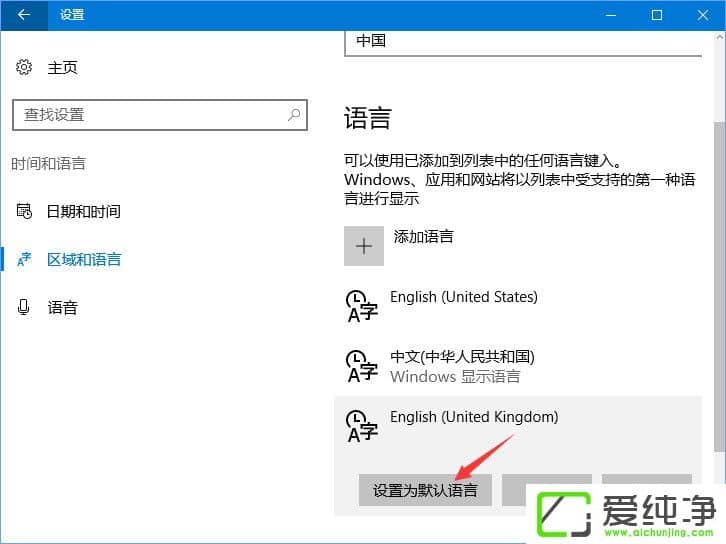
Task: Close the 设置 window
Action: 702,15
